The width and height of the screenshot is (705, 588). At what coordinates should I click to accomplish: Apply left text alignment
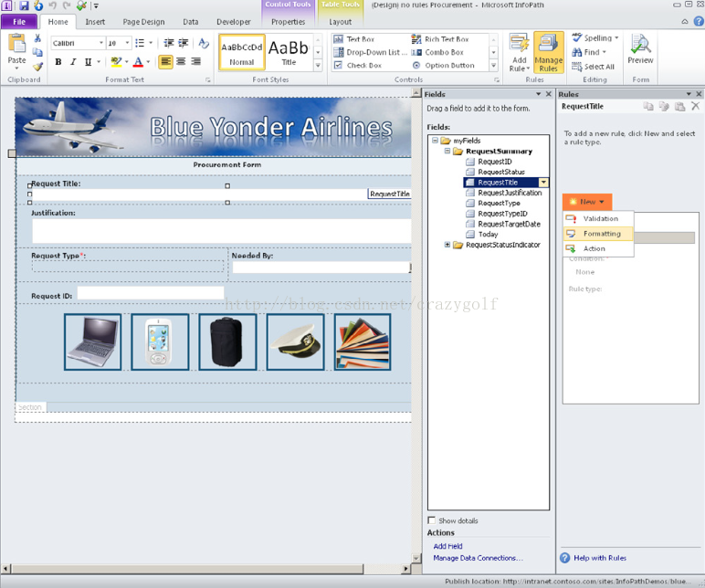[x=166, y=61]
